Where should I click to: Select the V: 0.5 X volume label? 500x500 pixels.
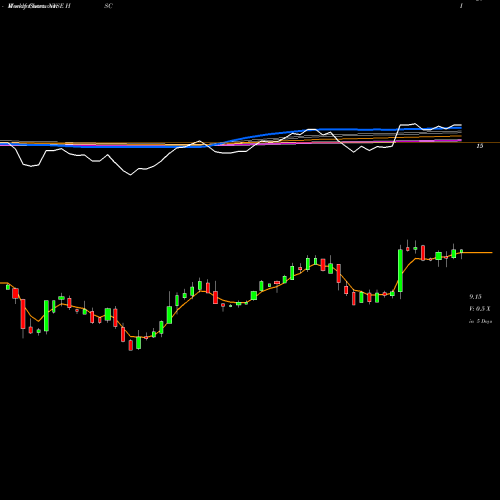click(x=480, y=309)
